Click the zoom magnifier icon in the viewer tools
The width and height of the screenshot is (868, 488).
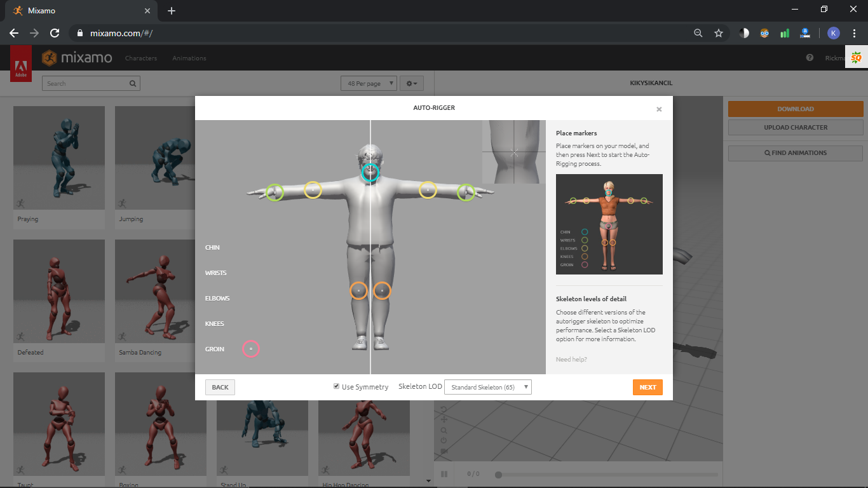pyautogui.click(x=444, y=430)
